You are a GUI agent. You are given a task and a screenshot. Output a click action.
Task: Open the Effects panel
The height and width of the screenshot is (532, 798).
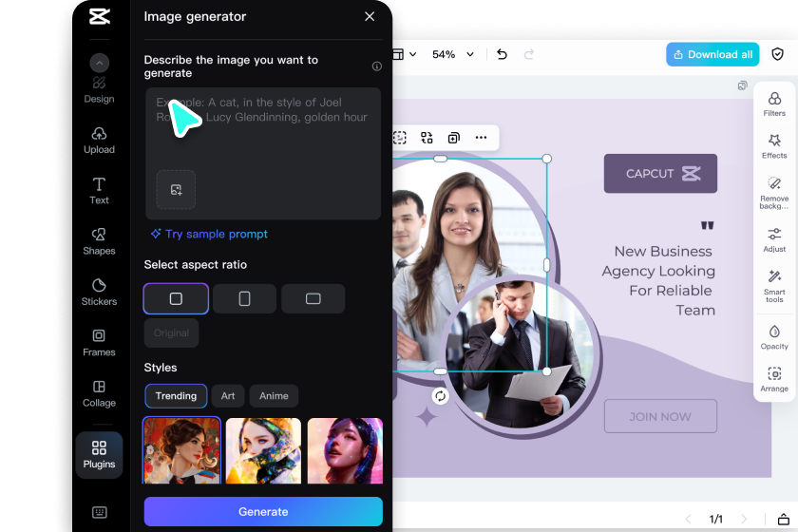[774, 146]
